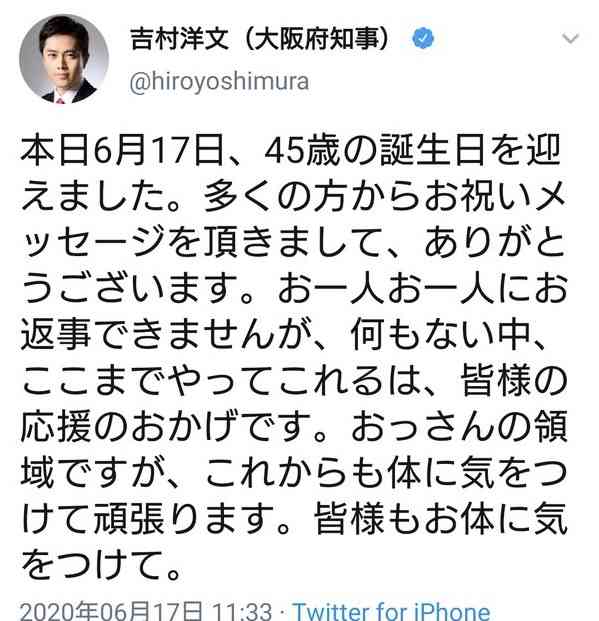The height and width of the screenshot is (621, 599).
Task: Click the tweet line starting 域ですが
Action: (x=294, y=472)
